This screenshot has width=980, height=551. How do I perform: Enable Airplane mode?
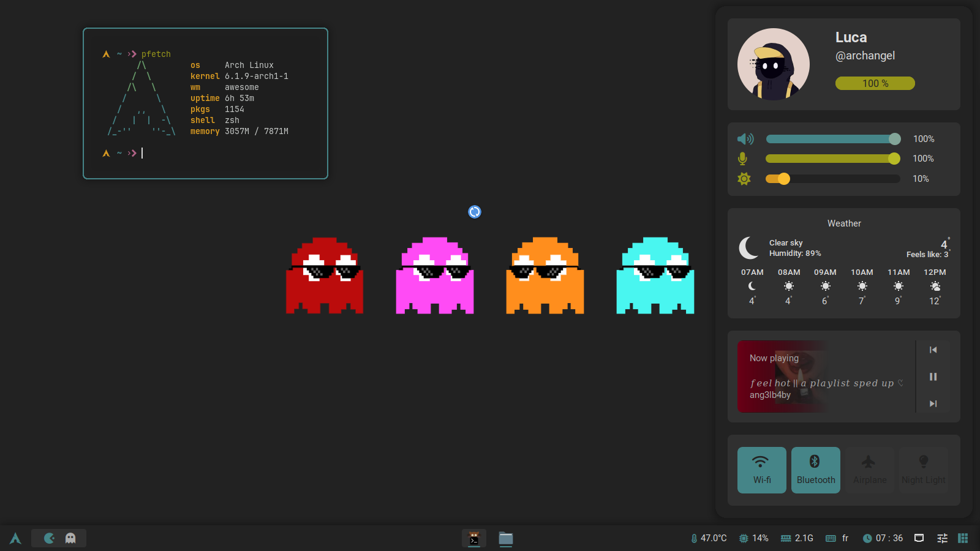pyautogui.click(x=870, y=470)
